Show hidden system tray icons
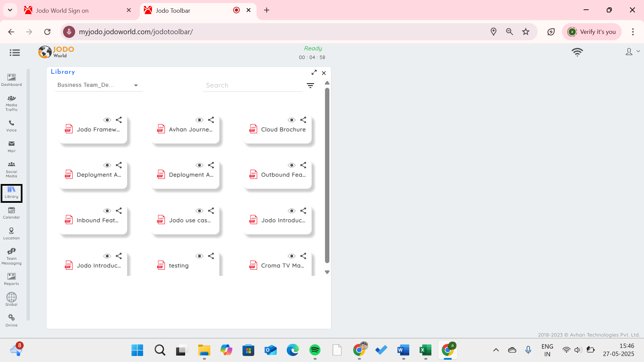The height and width of the screenshot is (362, 644). (496, 350)
